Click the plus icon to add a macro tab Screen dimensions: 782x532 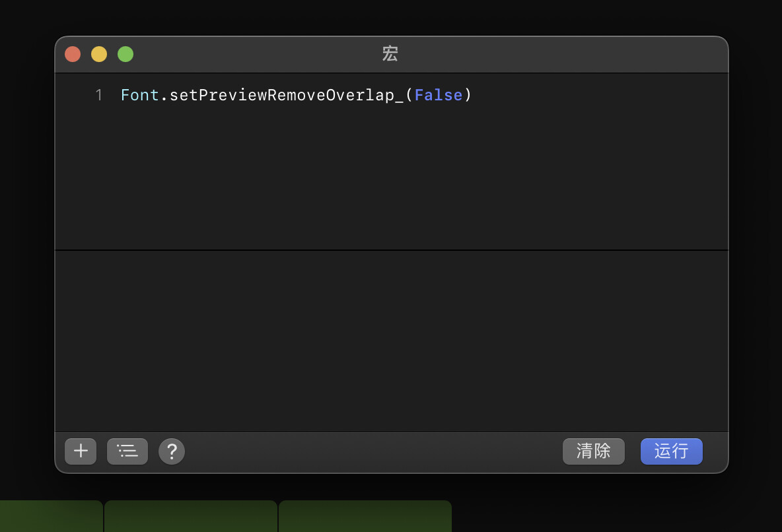pos(81,451)
